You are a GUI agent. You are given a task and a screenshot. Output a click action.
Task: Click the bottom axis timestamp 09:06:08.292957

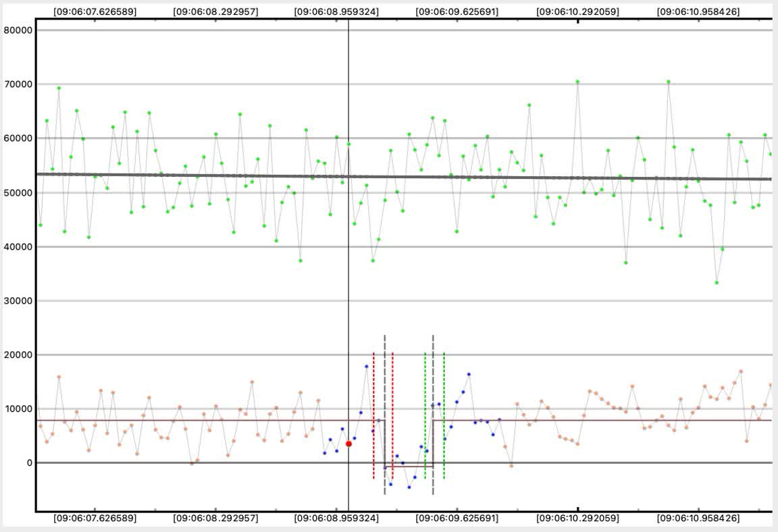(215, 518)
